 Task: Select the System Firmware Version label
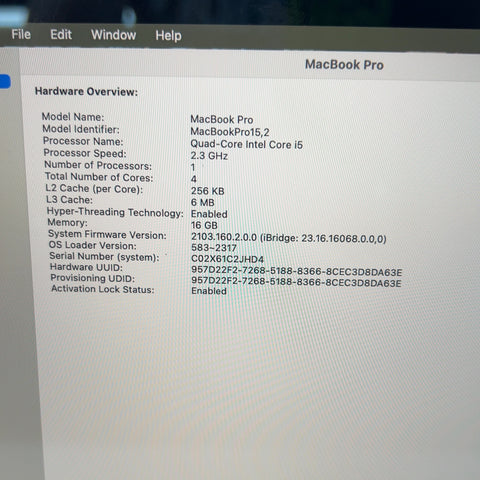107,235
